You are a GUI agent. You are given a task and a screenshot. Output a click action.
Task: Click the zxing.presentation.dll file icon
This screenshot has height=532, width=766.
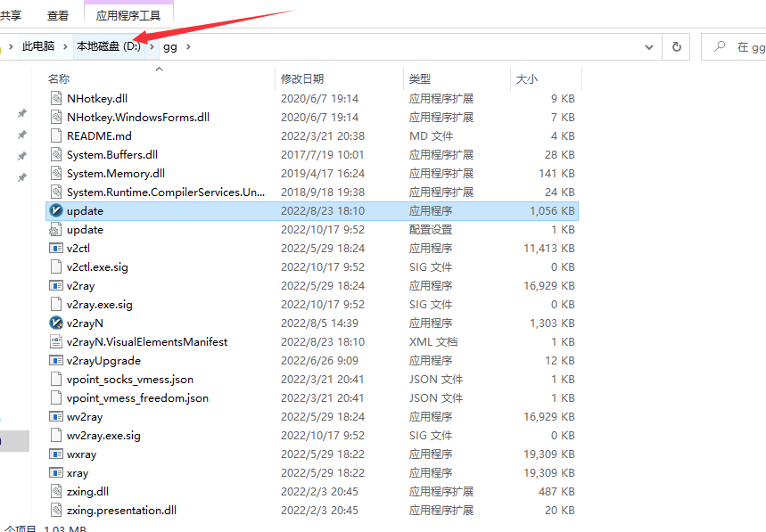56,510
